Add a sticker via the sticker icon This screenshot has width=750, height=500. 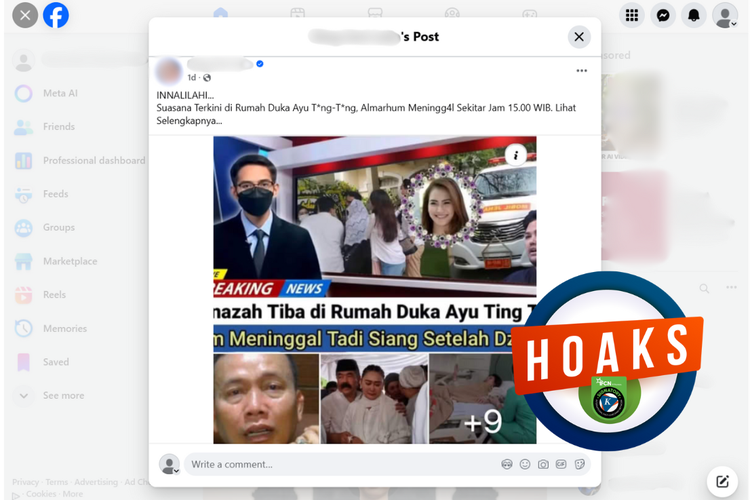[579, 464]
